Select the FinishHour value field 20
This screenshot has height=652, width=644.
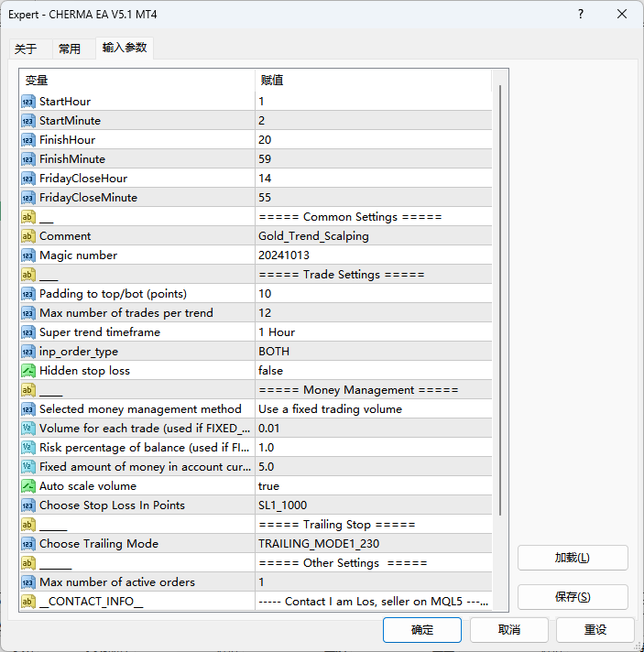pos(373,140)
